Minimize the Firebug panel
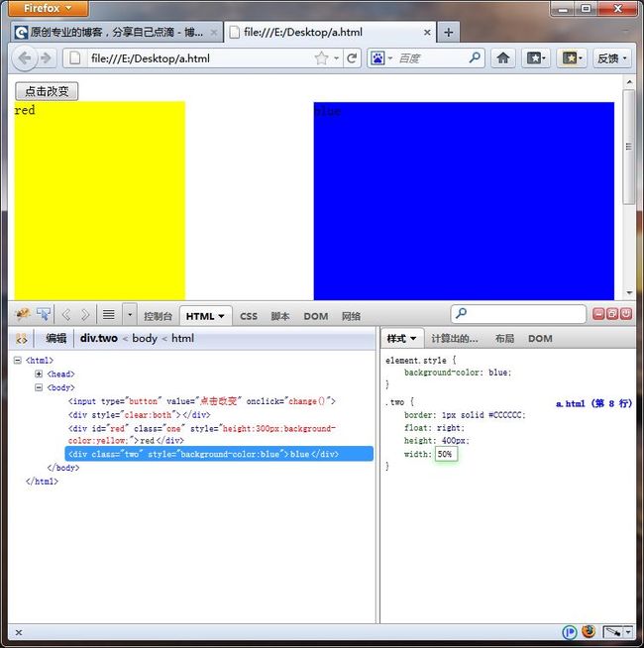Image resolution: width=644 pixels, height=648 pixels. (598, 314)
